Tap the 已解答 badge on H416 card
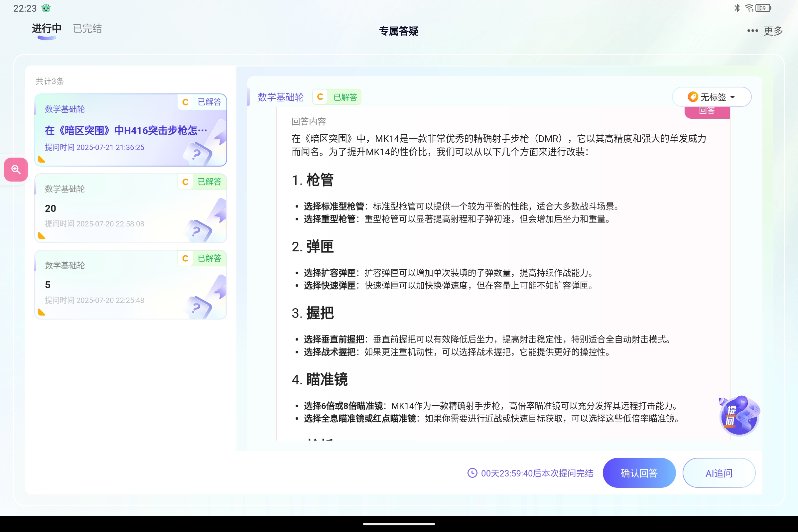The image size is (798, 532). point(210,102)
